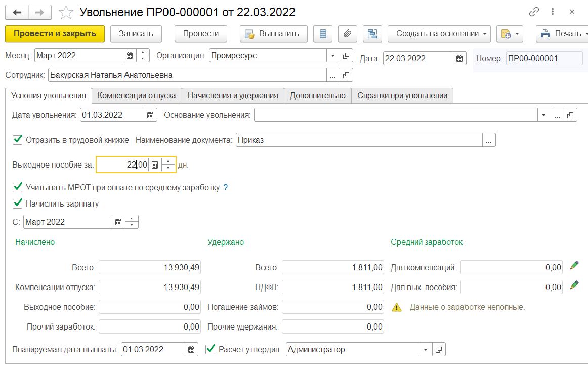Add document to favorites with star icon
This screenshot has height=368, width=588.
click(x=66, y=12)
